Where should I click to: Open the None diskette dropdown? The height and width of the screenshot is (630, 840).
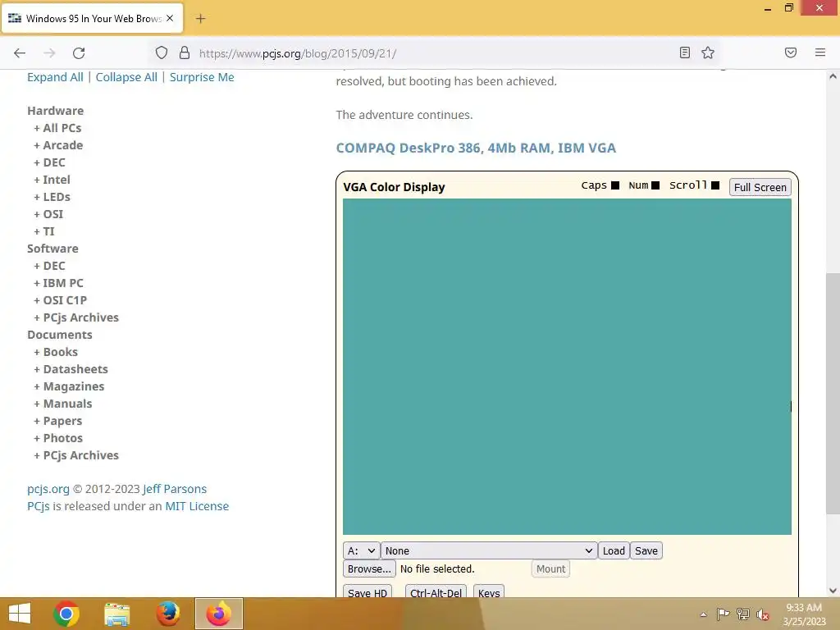click(x=489, y=550)
